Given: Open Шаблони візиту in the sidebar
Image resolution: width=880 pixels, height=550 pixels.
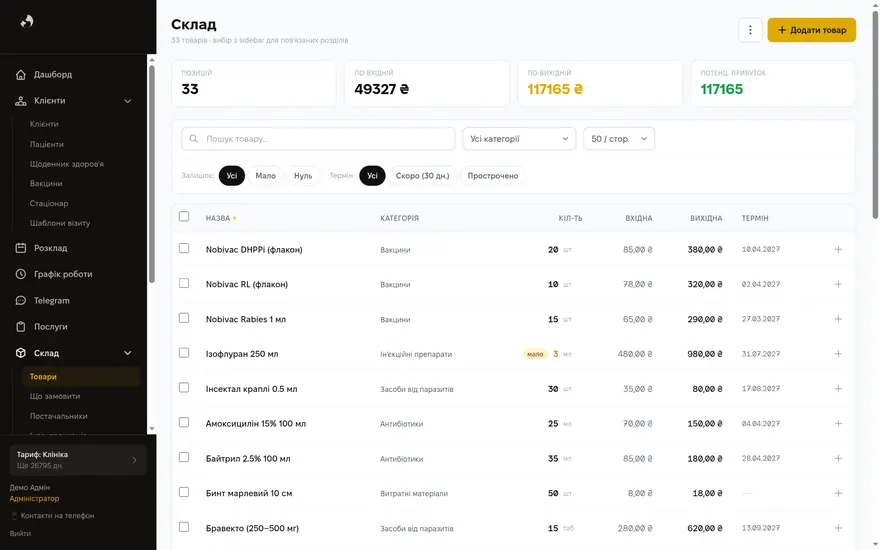Looking at the screenshot, I should pos(59,223).
